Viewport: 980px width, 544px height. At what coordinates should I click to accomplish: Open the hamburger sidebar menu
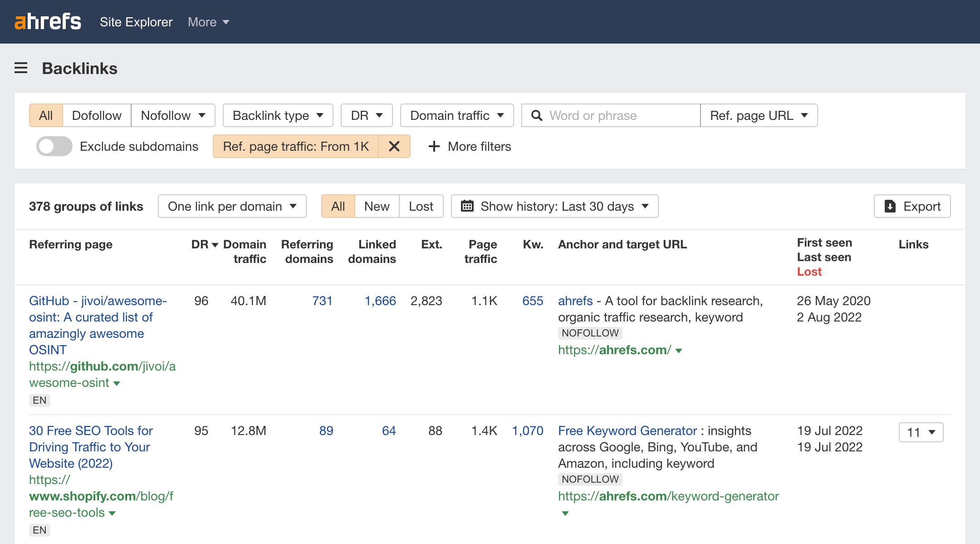pyautogui.click(x=21, y=68)
